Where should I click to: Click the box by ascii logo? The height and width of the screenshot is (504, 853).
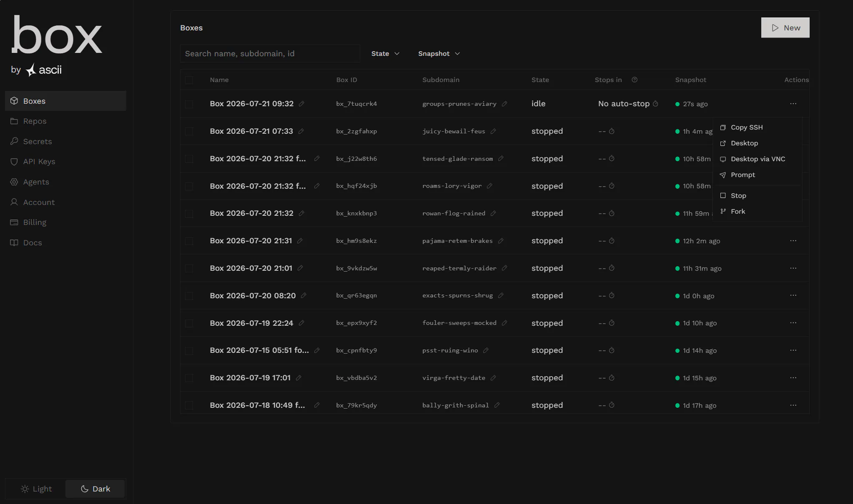pos(57,46)
